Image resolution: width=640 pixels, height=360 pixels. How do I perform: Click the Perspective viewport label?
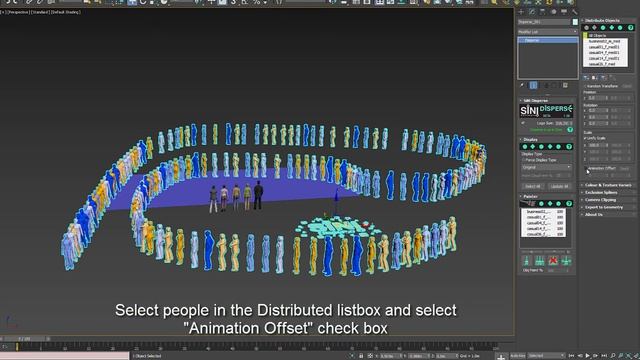click(18, 12)
